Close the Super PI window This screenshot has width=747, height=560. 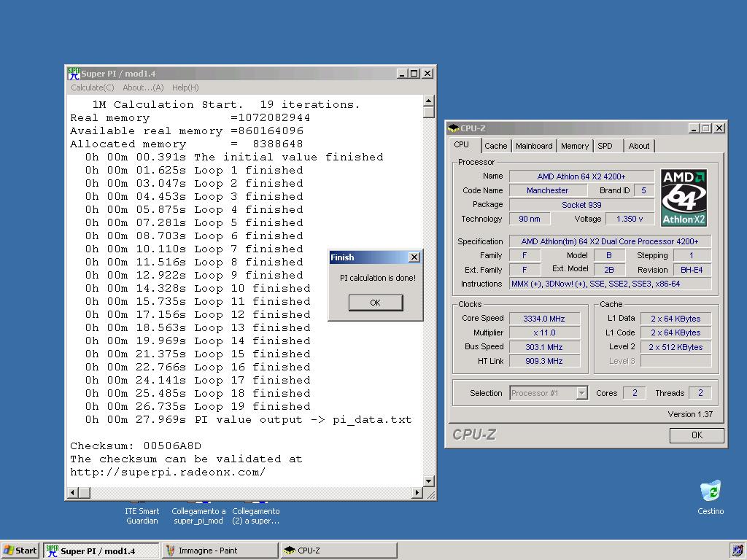click(x=427, y=74)
